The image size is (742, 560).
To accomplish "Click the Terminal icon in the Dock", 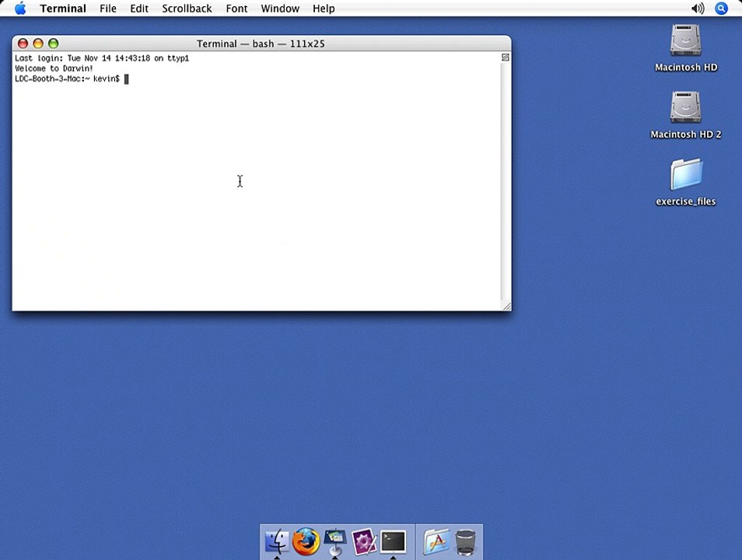I will [x=394, y=541].
